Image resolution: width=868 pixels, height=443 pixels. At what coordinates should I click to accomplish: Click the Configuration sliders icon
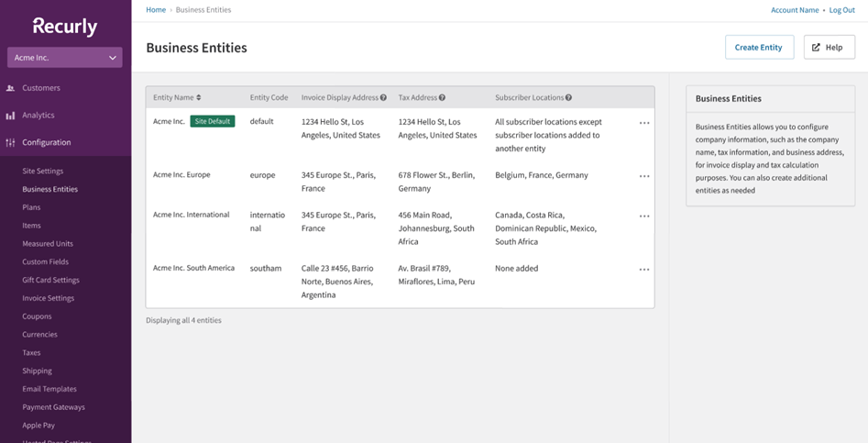[x=10, y=142]
